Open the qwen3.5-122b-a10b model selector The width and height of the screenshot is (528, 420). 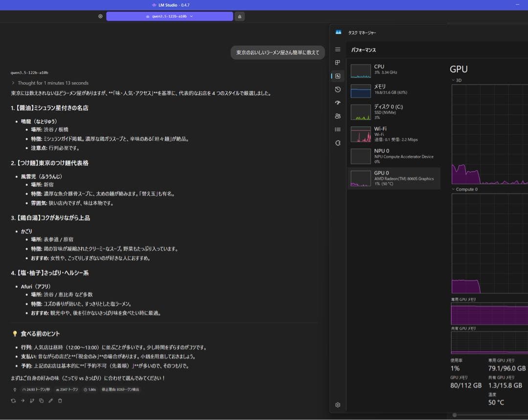coord(169,16)
